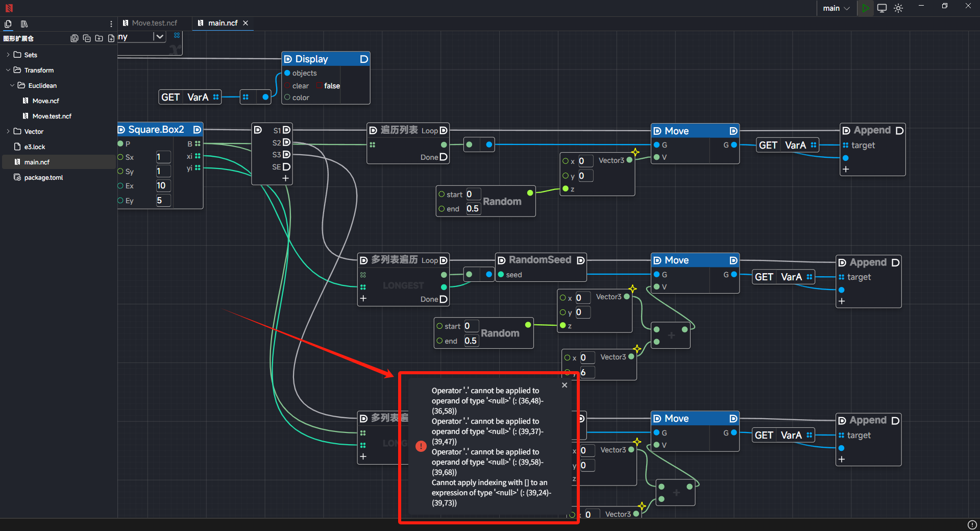Open the main run-target dropdown
The width and height of the screenshot is (980, 531).
pos(836,8)
